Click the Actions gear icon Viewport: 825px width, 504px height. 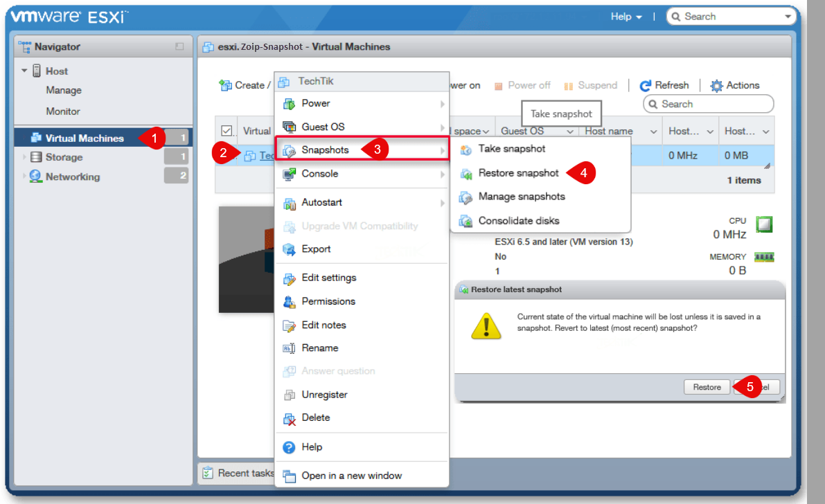pos(716,85)
